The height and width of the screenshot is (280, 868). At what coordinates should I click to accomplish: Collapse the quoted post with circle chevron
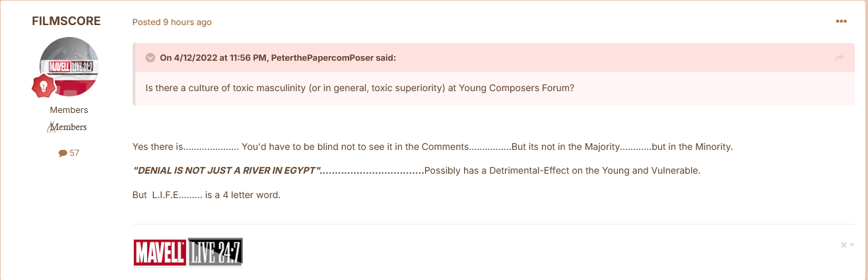pyautogui.click(x=150, y=57)
